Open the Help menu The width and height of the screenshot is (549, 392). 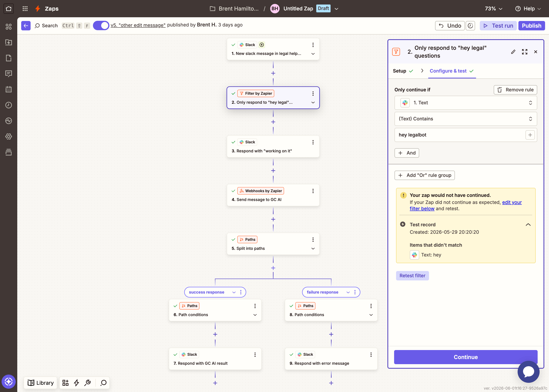click(528, 9)
